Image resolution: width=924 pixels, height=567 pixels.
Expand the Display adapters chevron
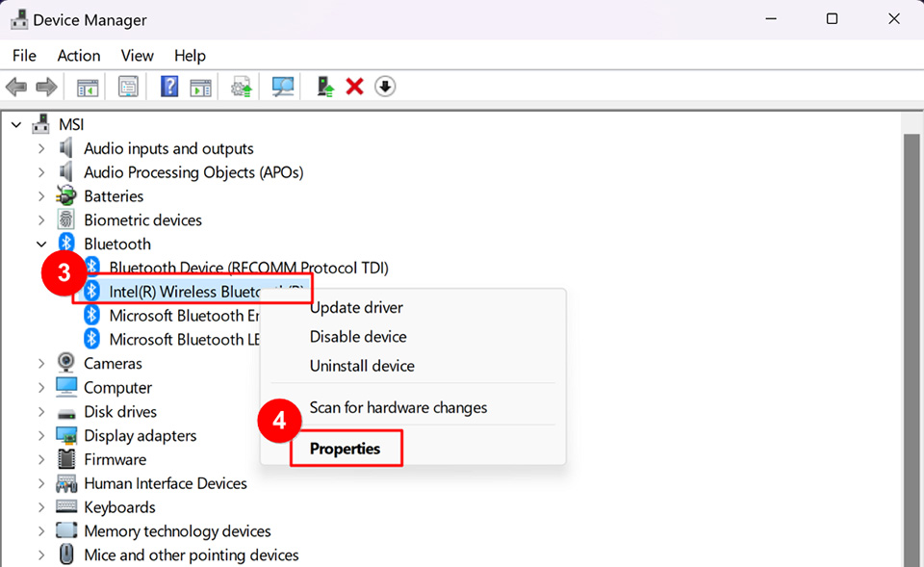[x=41, y=435]
